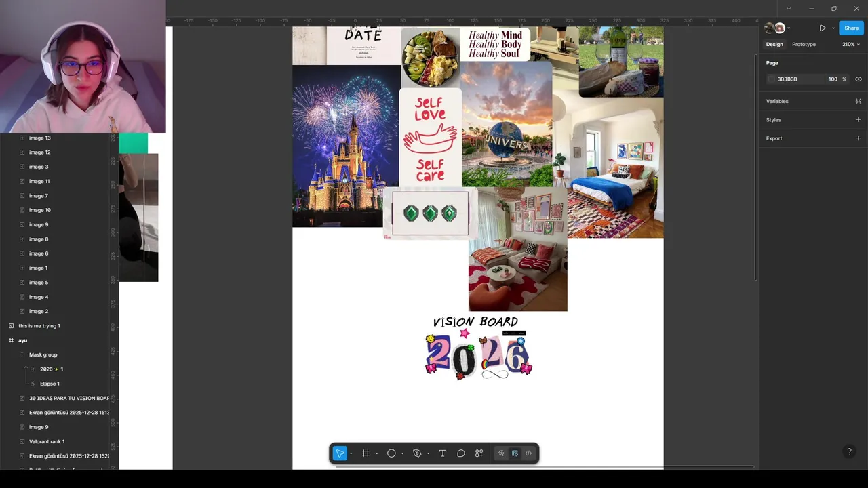868x488 pixels.
Task: Select the Move tool in the bottom toolbar
Action: [340, 453]
